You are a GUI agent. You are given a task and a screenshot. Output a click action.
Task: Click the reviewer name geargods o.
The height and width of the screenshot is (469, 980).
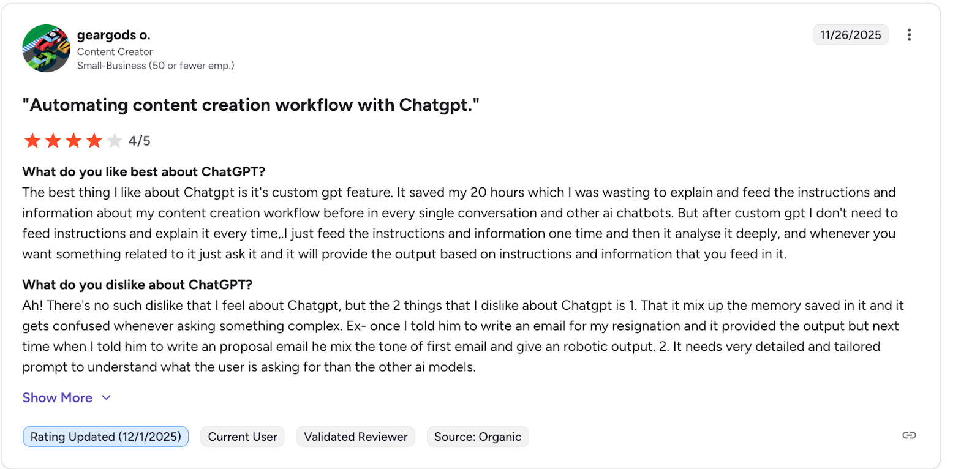(115, 34)
